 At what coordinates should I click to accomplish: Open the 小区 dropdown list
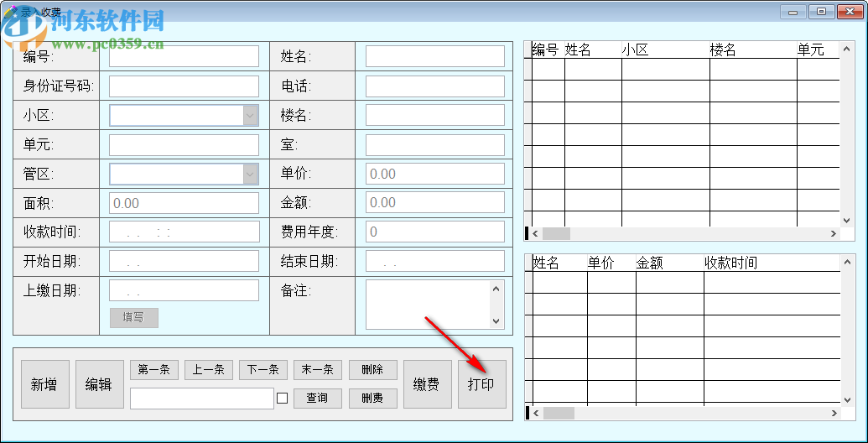pyautogui.click(x=250, y=115)
